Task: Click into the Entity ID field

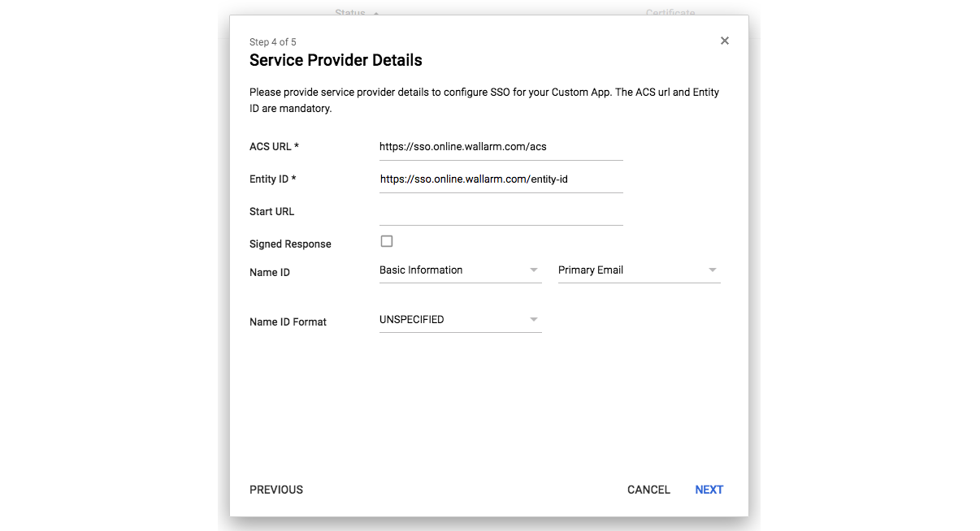Action: pos(501,179)
